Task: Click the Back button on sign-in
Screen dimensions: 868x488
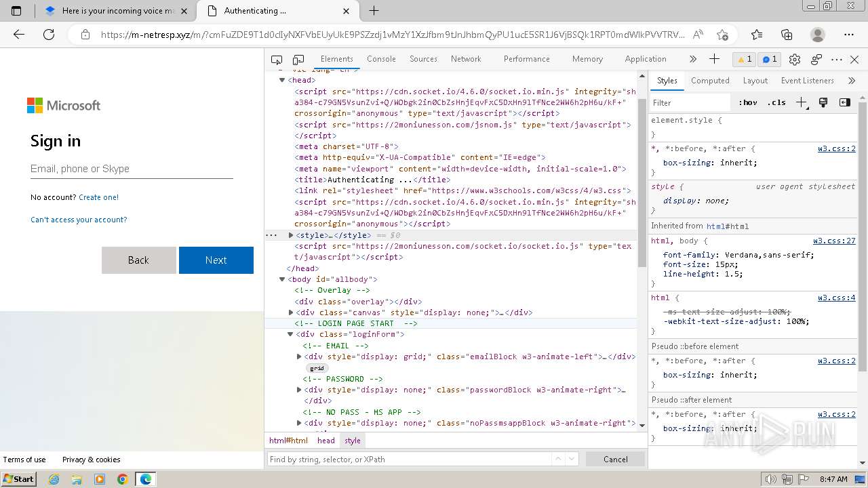Action: pos(138,260)
